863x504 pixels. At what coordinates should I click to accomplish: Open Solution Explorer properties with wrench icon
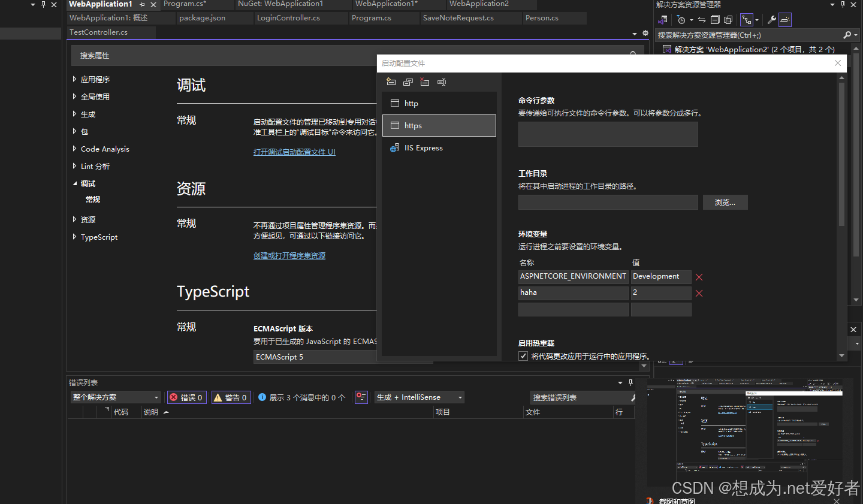[x=772, y=19]
